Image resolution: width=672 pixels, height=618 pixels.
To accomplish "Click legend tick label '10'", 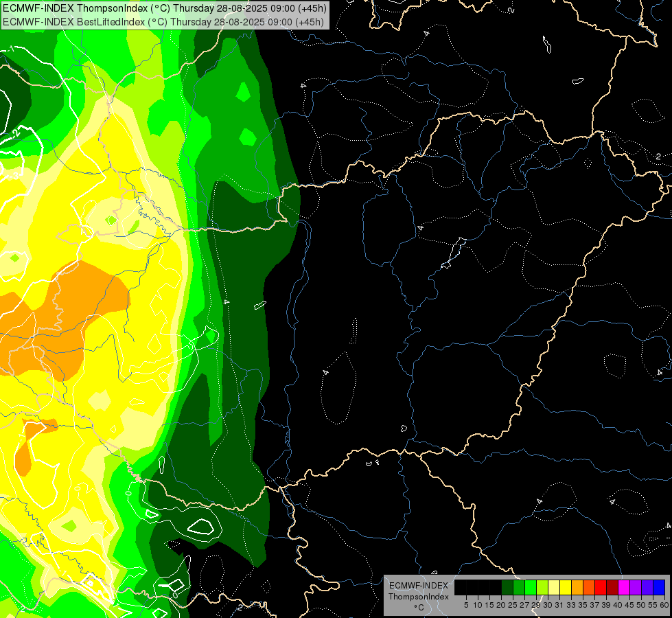I will pyautogui.click(x=478, y=605).
